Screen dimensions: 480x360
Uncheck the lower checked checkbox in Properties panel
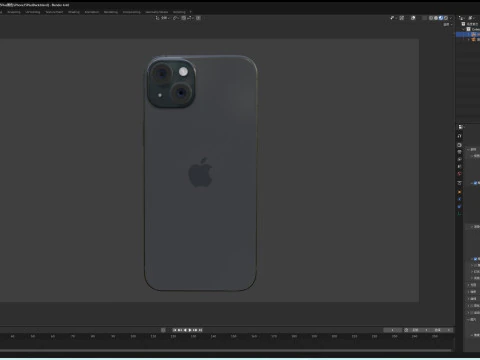click(x=475, y=259)
